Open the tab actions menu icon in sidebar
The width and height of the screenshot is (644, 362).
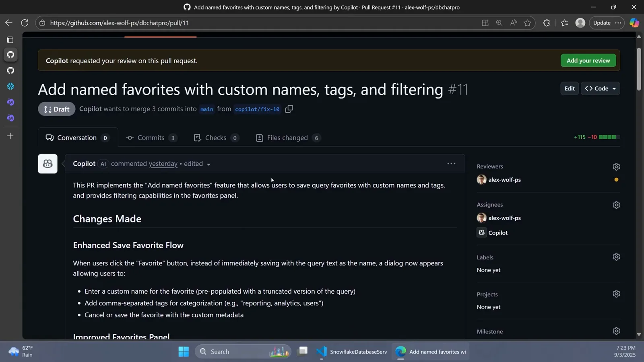[10, 40]
